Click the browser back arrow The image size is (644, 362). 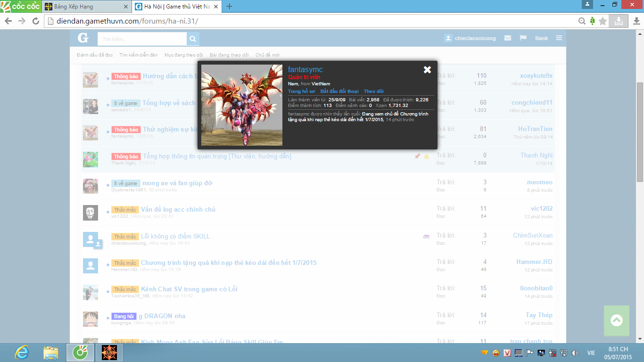(8, 21)
